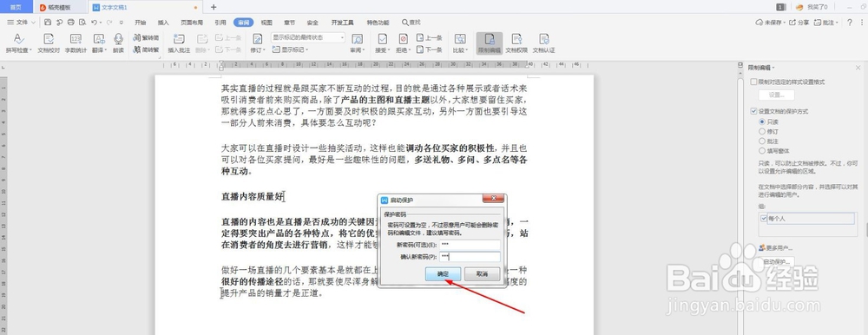
Task: Click the 拼写检查 spell check icon
Action: pyautogui.click(x=18, y=39)
